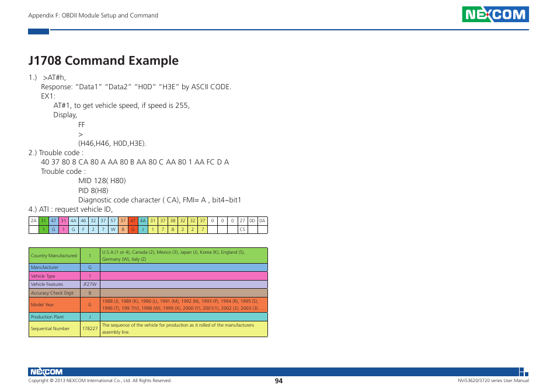Click the NEXCOM logo in the page header

495,15
